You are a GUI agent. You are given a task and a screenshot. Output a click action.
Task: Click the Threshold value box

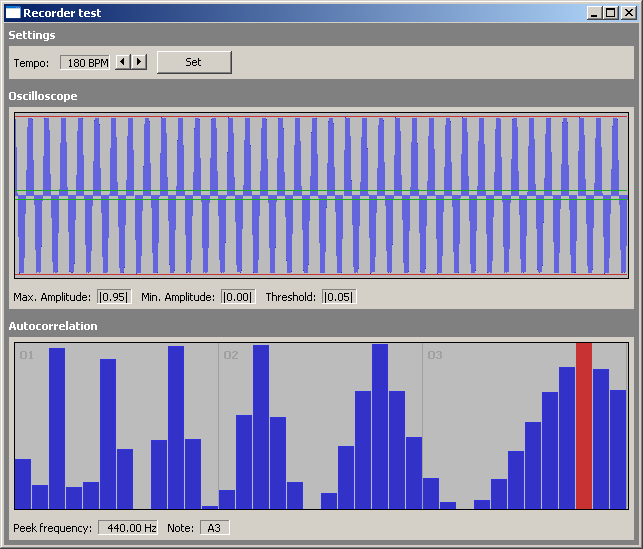[339, 297]
